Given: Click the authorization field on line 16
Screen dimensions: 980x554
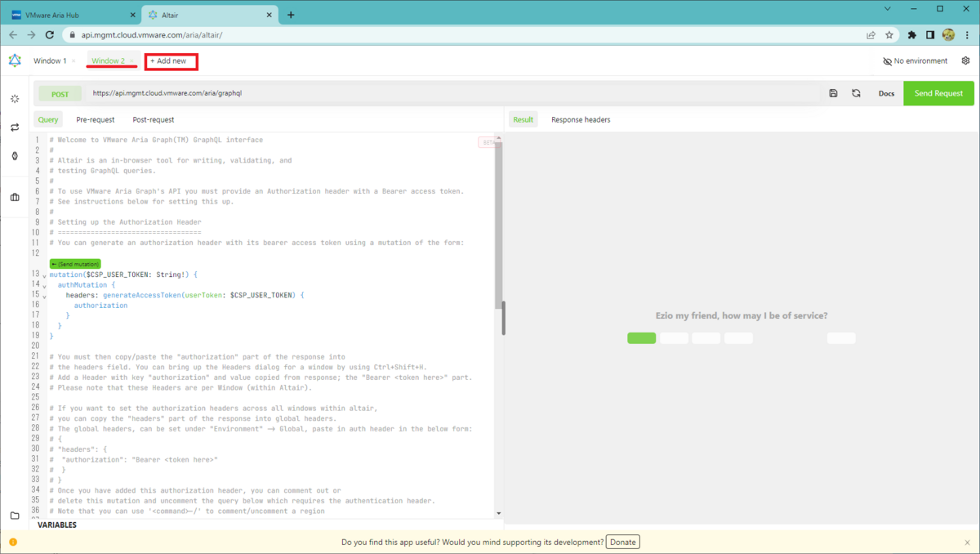Looking at the screenshot, I should tap(100, 305).
